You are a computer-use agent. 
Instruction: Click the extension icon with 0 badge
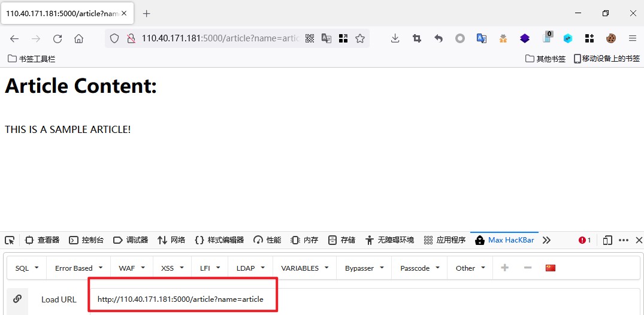click(547, 37)
